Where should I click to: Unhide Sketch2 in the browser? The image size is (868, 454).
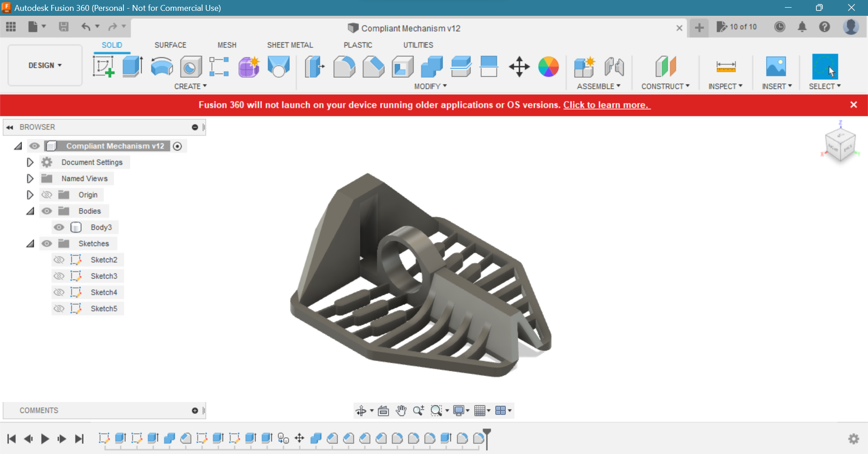click(59, 259)
